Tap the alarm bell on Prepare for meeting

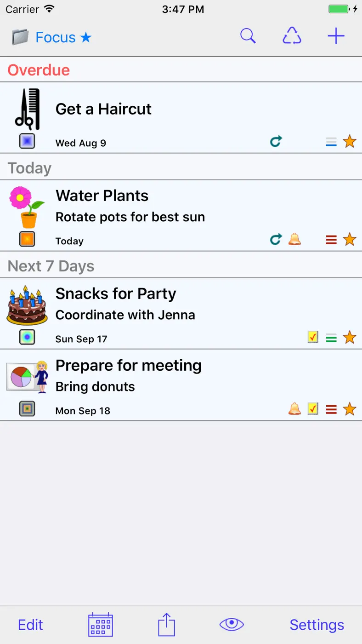point(294,408)
